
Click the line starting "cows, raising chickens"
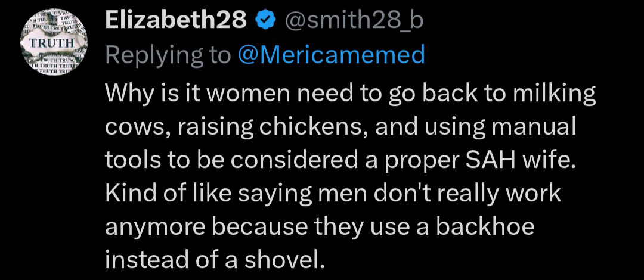coord(340,127)
